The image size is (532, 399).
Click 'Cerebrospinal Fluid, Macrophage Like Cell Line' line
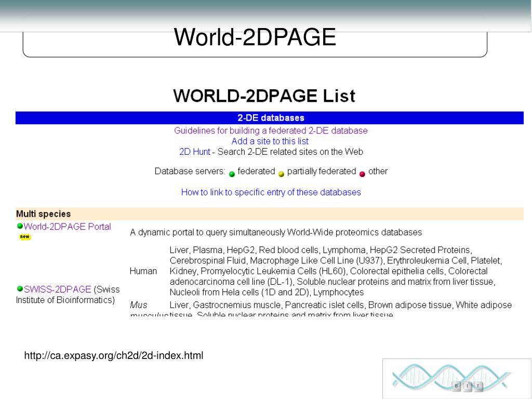[336, 261]
